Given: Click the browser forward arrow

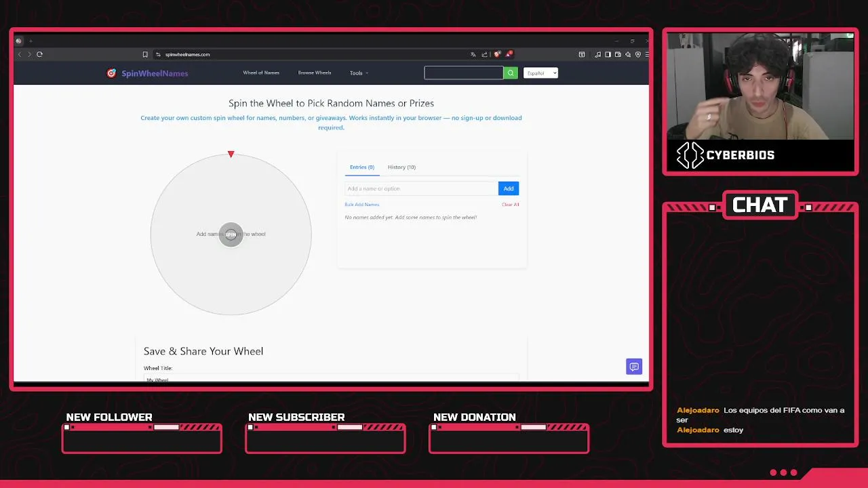Looking at the screenshot, I should [29, 54].
